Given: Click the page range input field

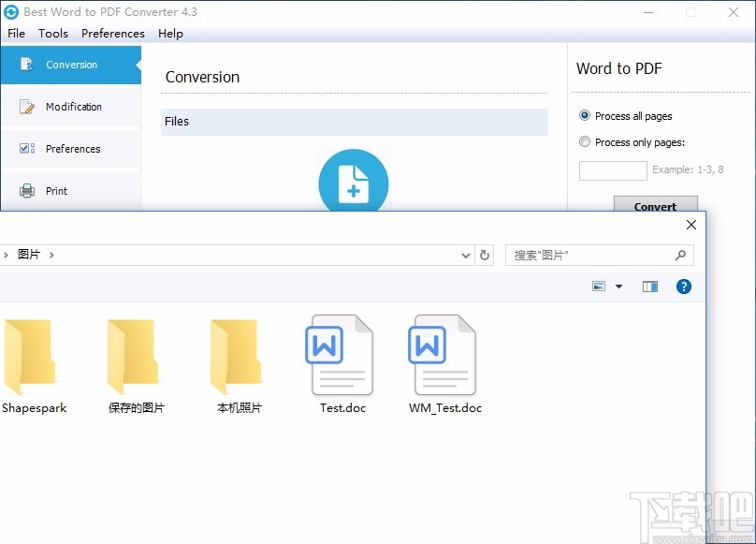Looking at the screenshot, I should [612, 170].
